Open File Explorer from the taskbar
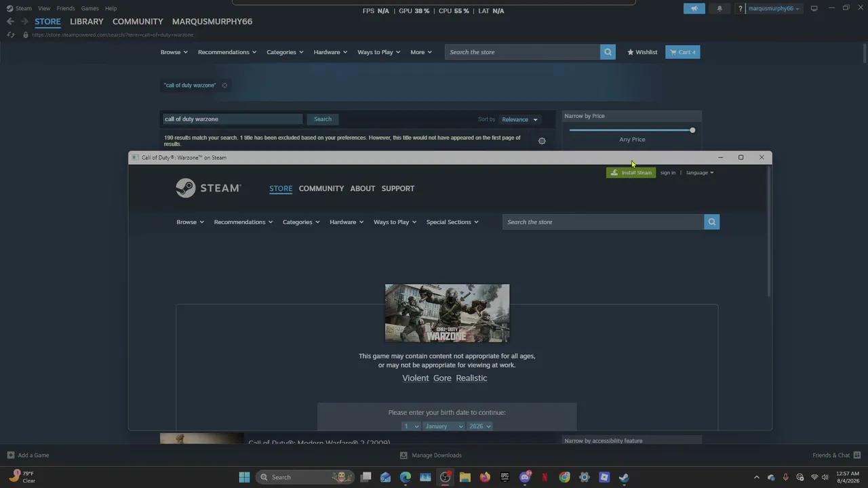This screenshot has height=488, width=868. pyautogui.click(x=465, y=477)
